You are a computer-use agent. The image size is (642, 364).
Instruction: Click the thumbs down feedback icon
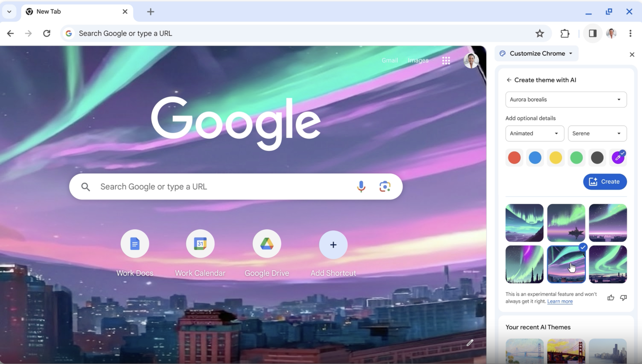(x=623, y=298)
